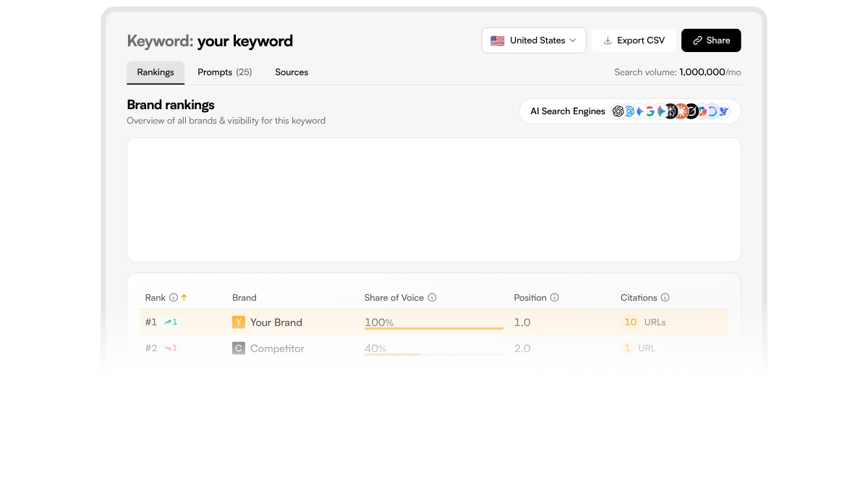868x488 pixels.
Task: Click the Search volume 1,000,000/mo text
Action: tap(678, 72)
